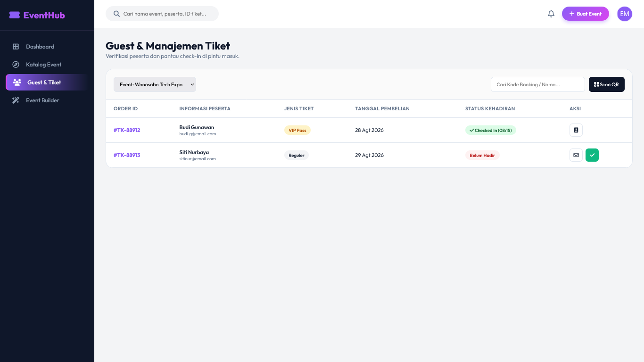Screen dimensions: 644x362
Task: Click the Status Kehadiran column header
Action: [490, 108]
